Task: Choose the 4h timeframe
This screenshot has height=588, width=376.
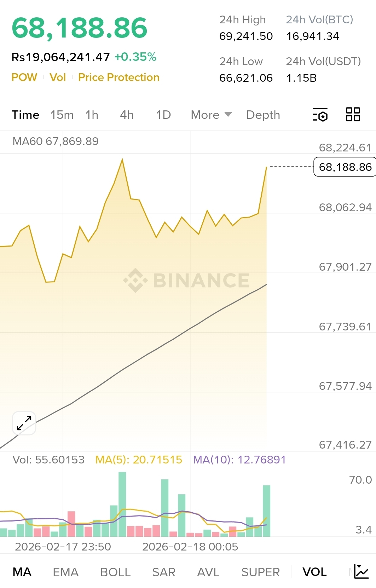Action: (127, 115)
